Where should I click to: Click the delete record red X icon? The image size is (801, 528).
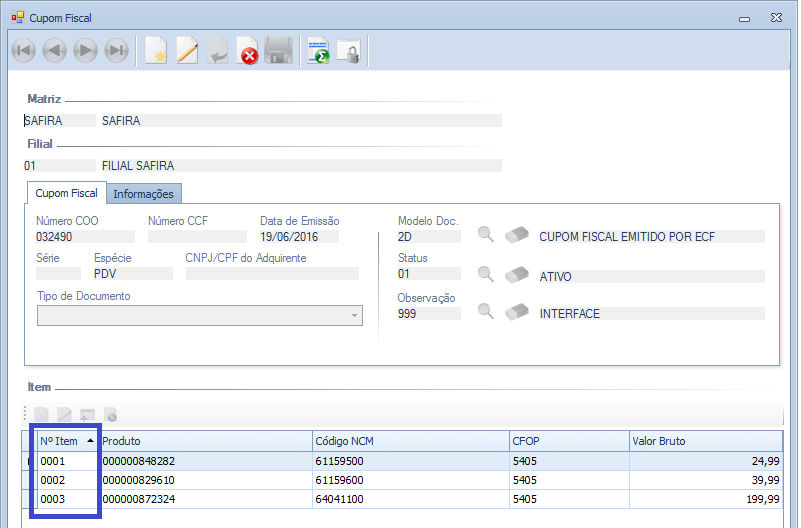[248, 51]
